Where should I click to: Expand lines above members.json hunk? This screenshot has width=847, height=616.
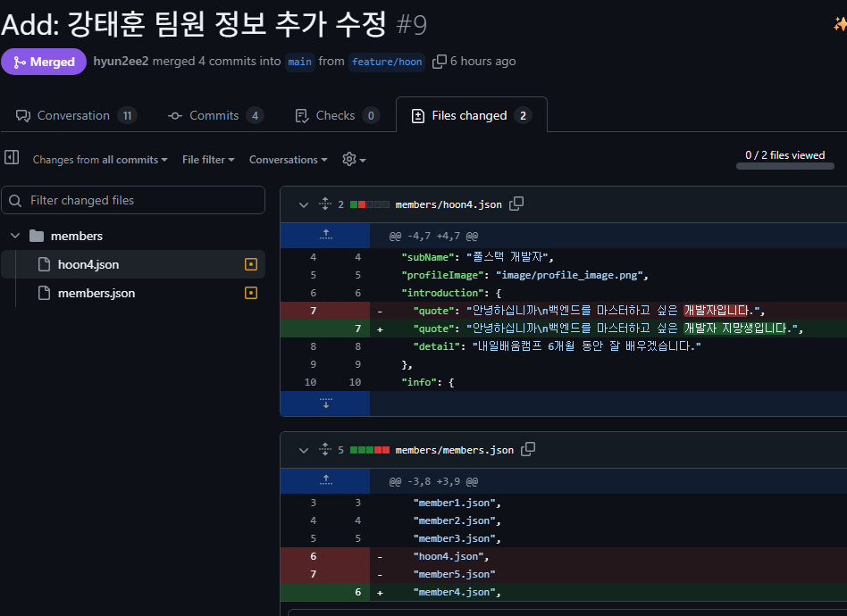point(325,480)
